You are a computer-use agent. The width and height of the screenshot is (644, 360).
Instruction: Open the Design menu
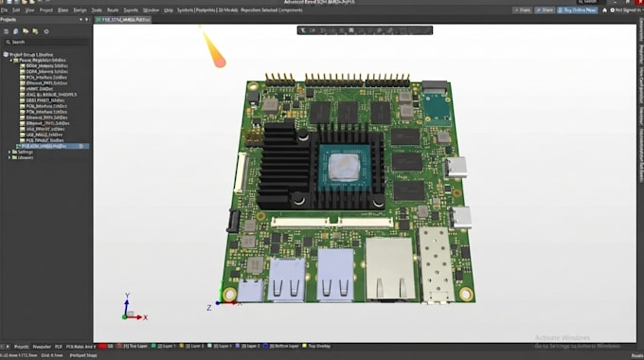[x=80, y=10]
